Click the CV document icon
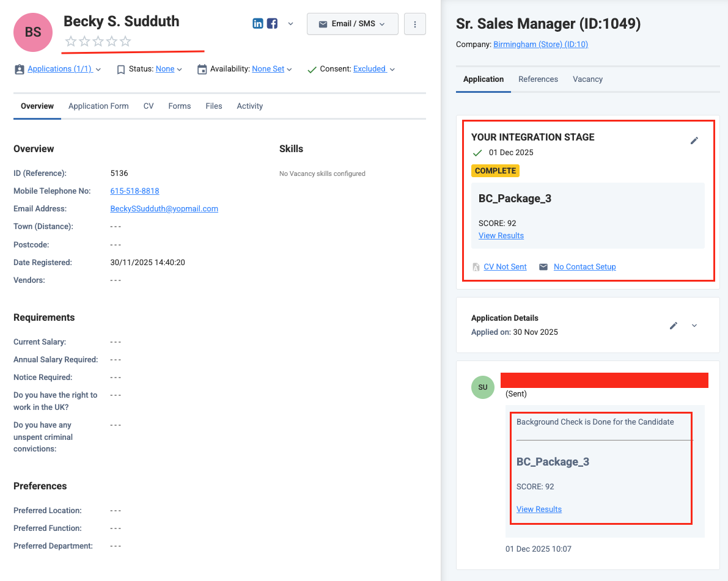The height and width of the screenshot is (581, 728). coord(476,268)
